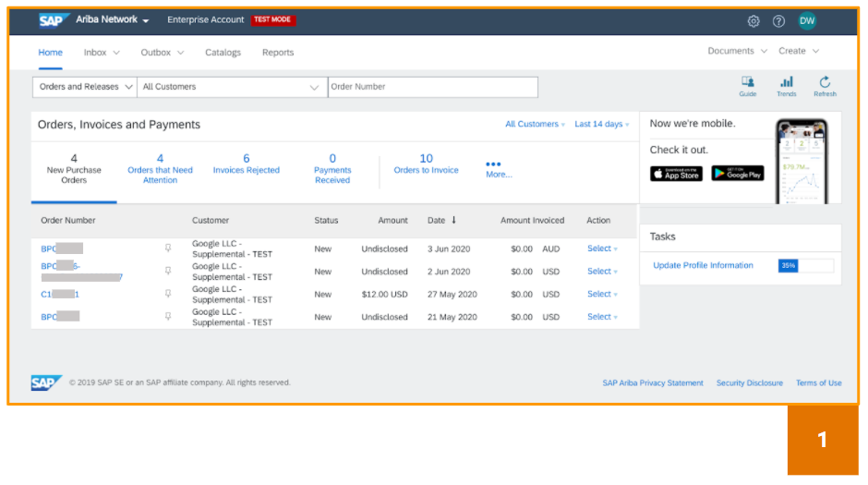Pin the 21 May 2020 order row

[168, 316]
